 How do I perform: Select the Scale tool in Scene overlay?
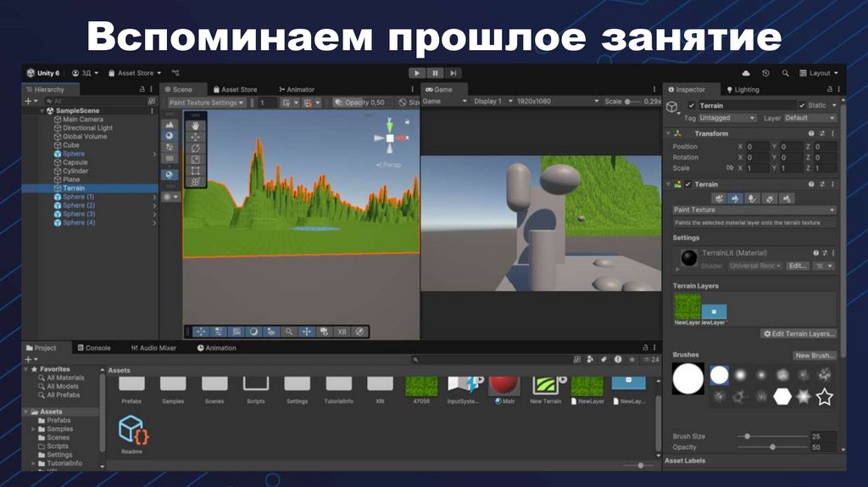pos(196,160)
